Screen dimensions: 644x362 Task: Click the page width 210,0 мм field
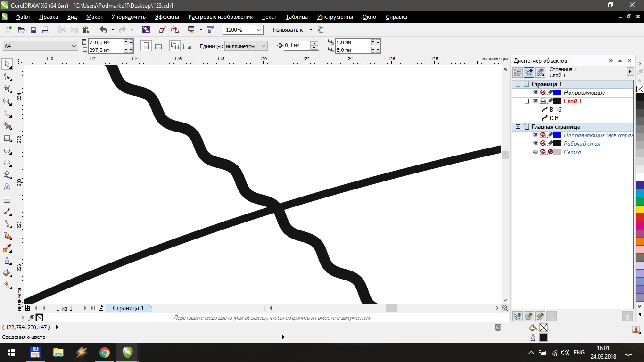pos(106,42)
